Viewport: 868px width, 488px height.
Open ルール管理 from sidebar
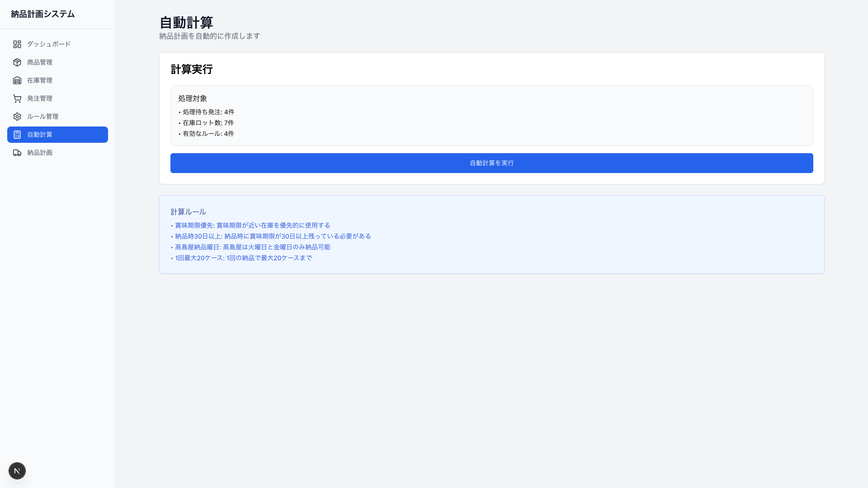tap(42, 116)
